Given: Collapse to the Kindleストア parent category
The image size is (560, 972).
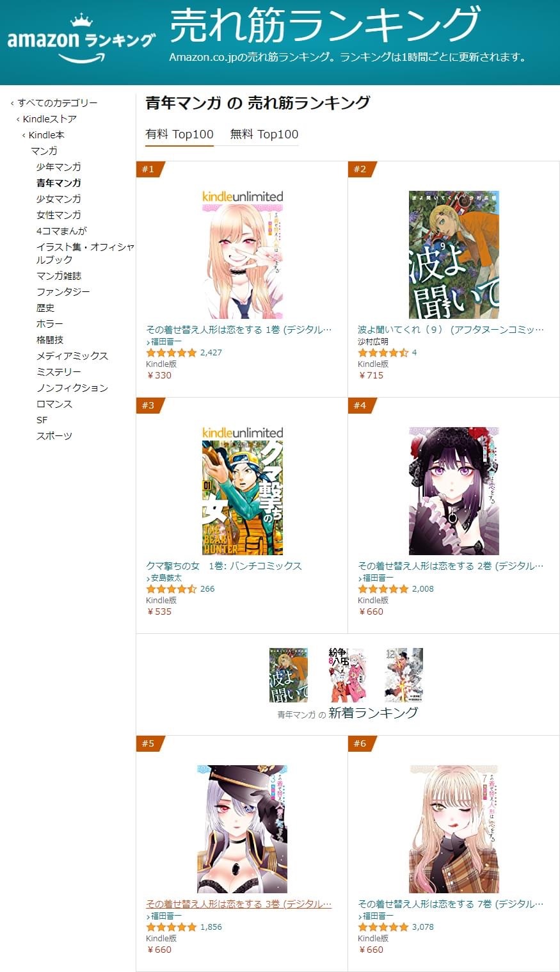Looking at the screenshot, I should point(47,118).
